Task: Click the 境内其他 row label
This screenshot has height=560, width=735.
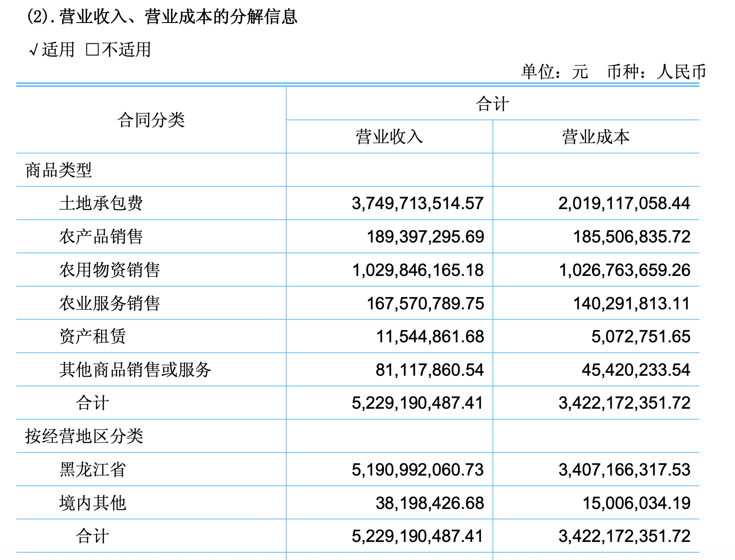Action: click(93, 503)
